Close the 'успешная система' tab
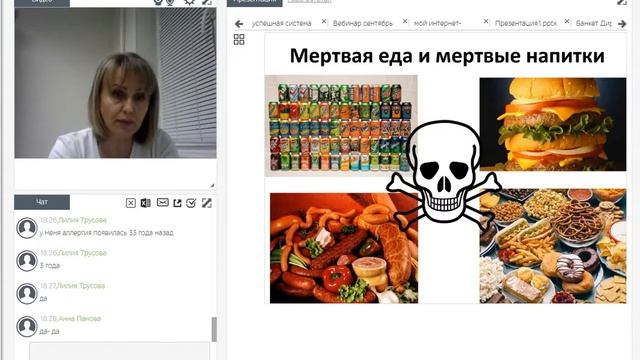 tap(324, 21)
